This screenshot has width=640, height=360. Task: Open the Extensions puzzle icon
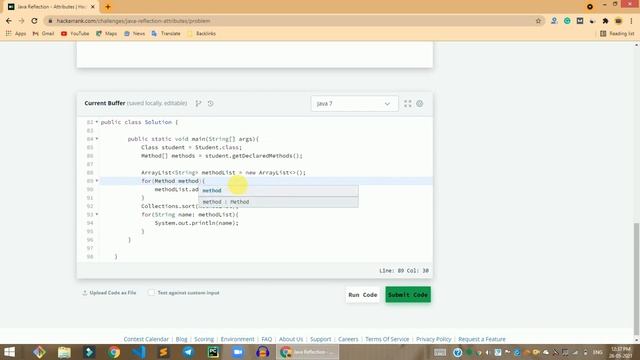click(x=605, y=21)
